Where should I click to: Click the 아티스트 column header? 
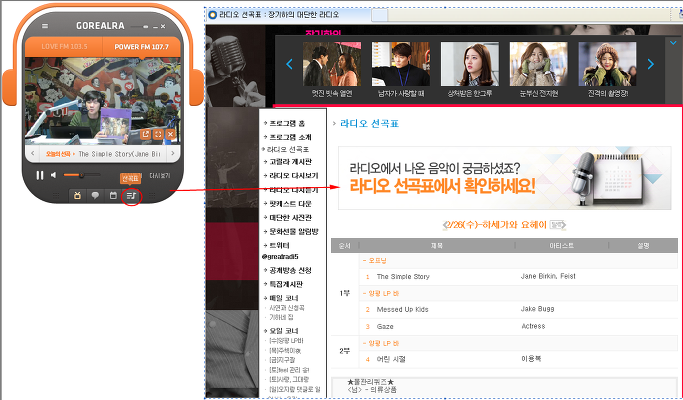(x=561, y=246)
